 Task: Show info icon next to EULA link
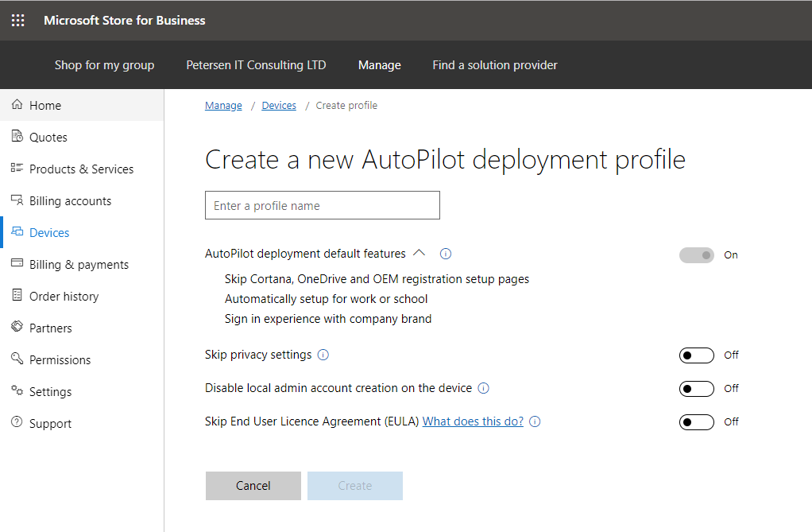click(535, 422)
